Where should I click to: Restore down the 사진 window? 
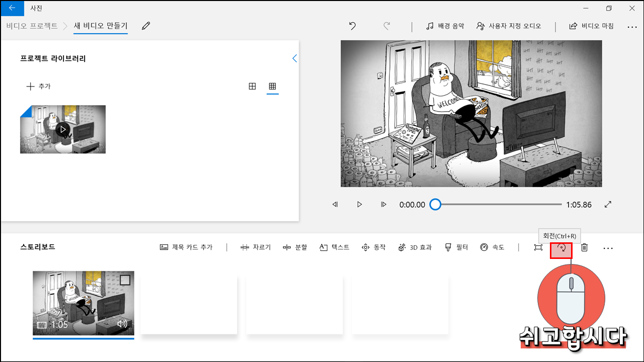[609, 8]
